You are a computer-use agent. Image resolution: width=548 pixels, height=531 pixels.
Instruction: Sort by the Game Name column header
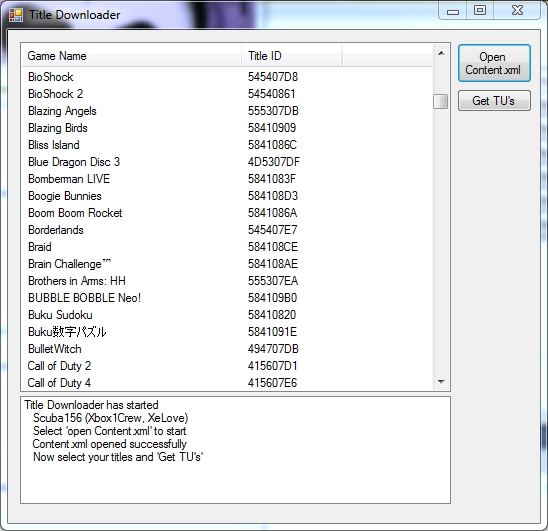coord(131,56)
